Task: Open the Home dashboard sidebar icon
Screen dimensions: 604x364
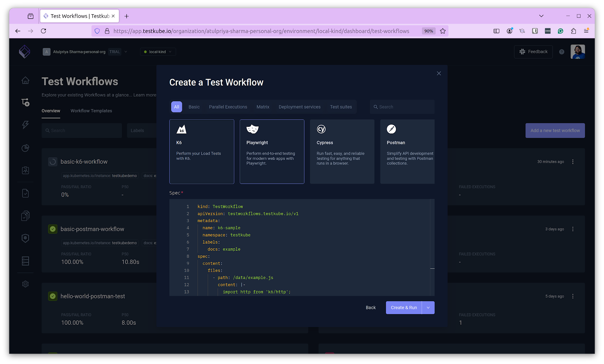Action: pos(25,80)
